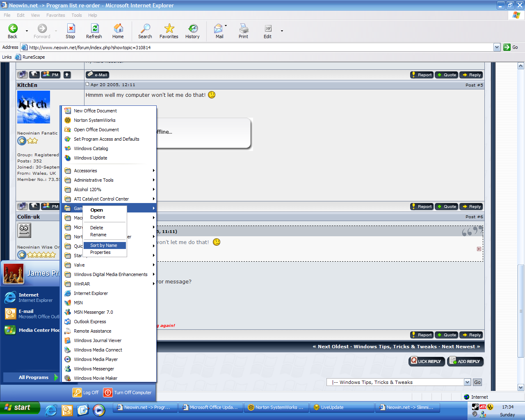525x420 pixels.
Task: Click the Refresh toolbar icon
Action: pos(94,28)
